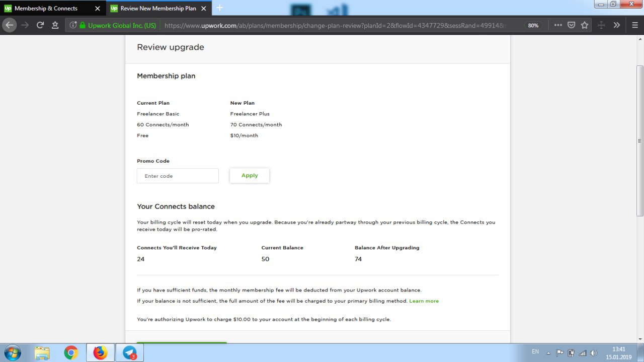This screenshot has width=644, height=362.
Task: Click the Freelancer Plus plan text
Action: [250, 114]
